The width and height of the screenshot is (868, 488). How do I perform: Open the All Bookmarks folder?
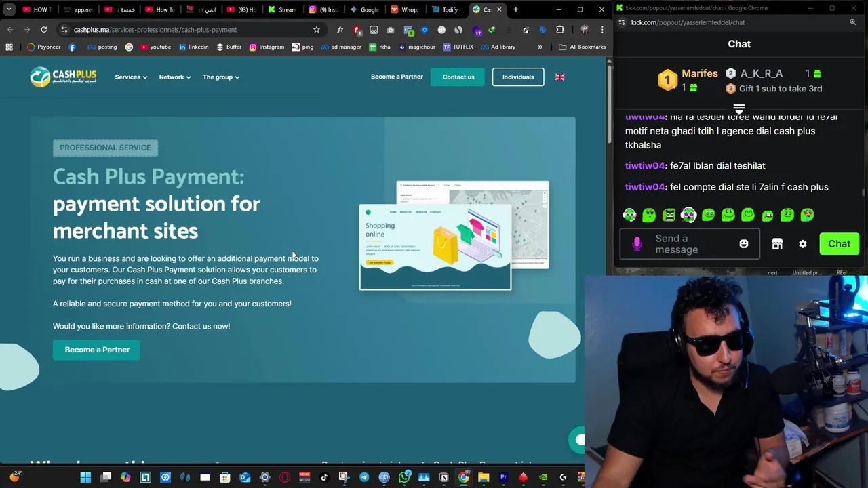pos(582,47)
